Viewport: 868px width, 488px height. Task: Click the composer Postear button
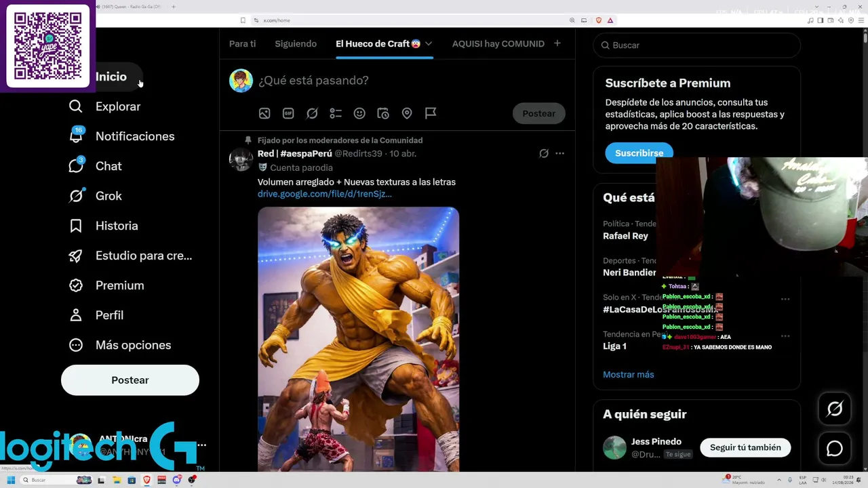coord(539,113)
